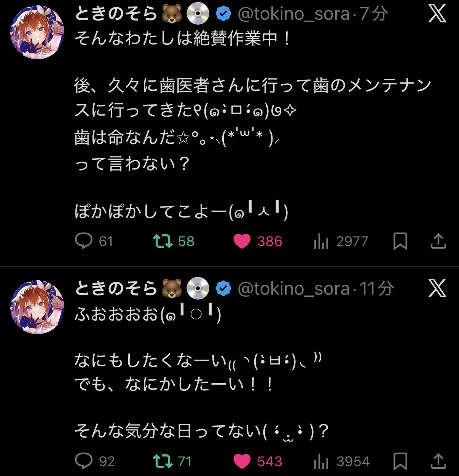Unlike the tweet with 386 likes
The height and width of the screenshot is (476, 459).
(x=242, y=241)
